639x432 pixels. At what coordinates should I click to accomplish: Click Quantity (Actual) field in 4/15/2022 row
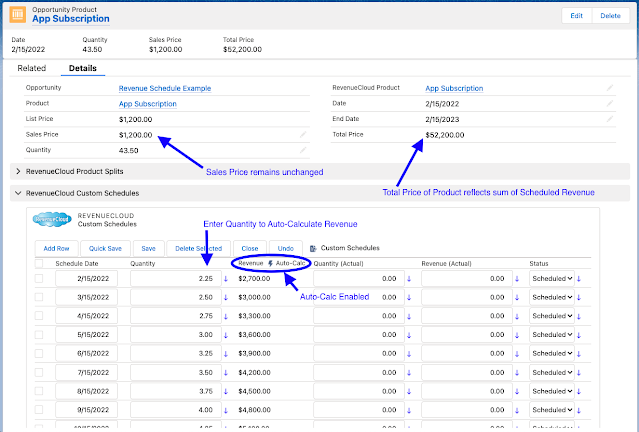[x=359, y=316]
